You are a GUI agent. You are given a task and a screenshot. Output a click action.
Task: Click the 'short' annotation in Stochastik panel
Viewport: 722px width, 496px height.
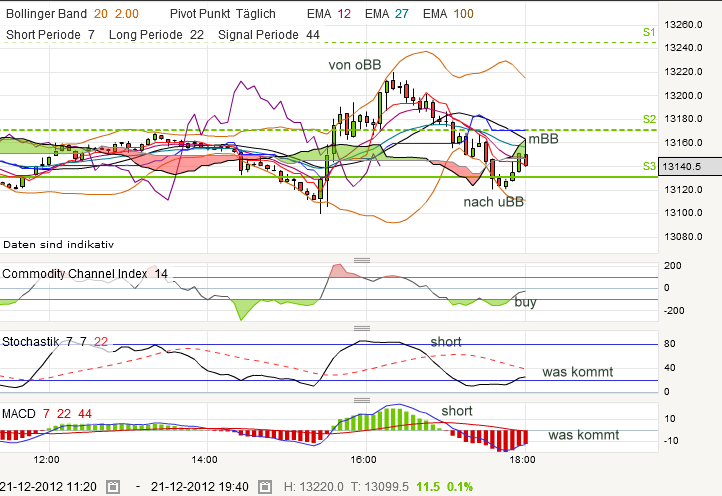(x=446, y=342)
